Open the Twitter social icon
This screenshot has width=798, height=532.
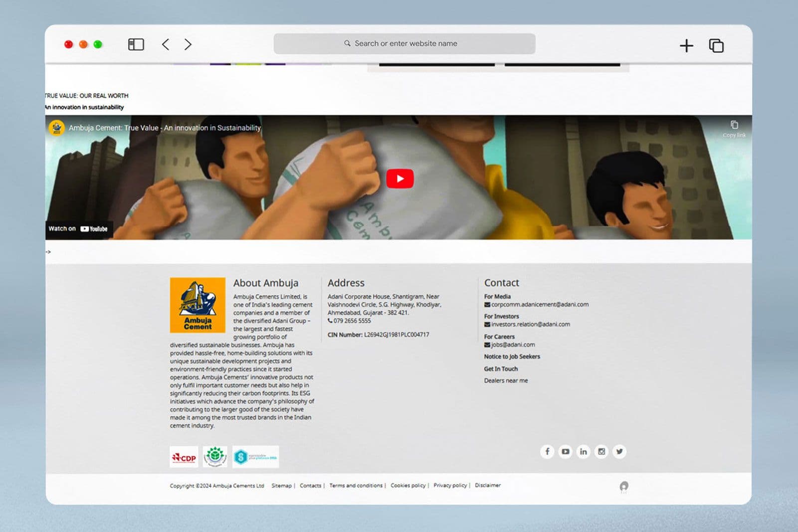pos(619,452)
